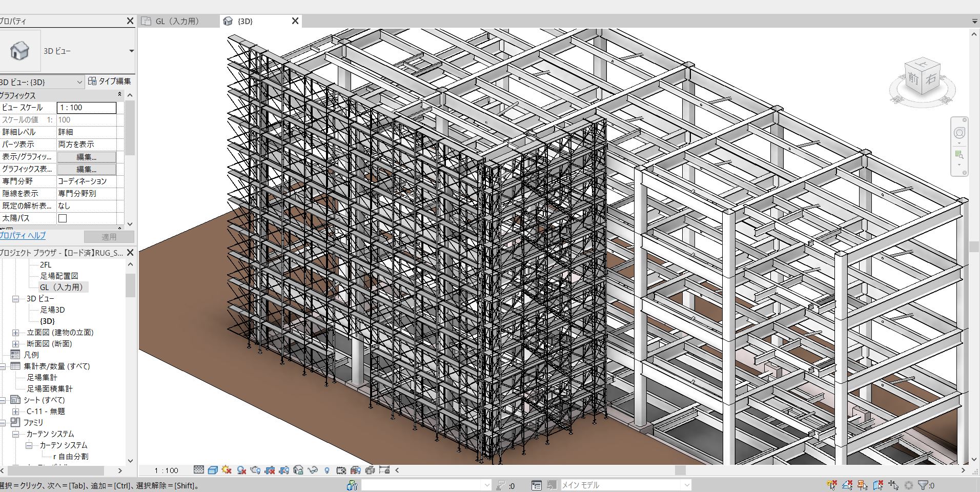Click the Visual Style cube icon
980x492 pixels.
[x=213, y=470]
